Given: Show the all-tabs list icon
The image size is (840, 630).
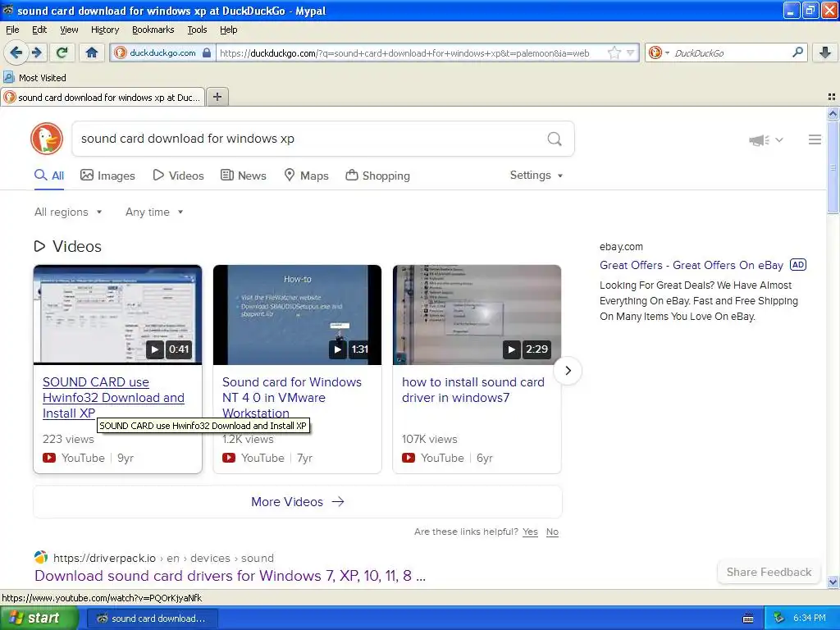Looking at the screenshot, I should [x=832, y=97].
